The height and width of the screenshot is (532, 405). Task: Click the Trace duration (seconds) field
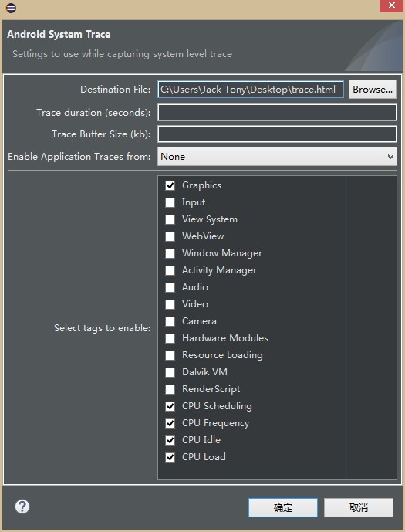[277, 112]
